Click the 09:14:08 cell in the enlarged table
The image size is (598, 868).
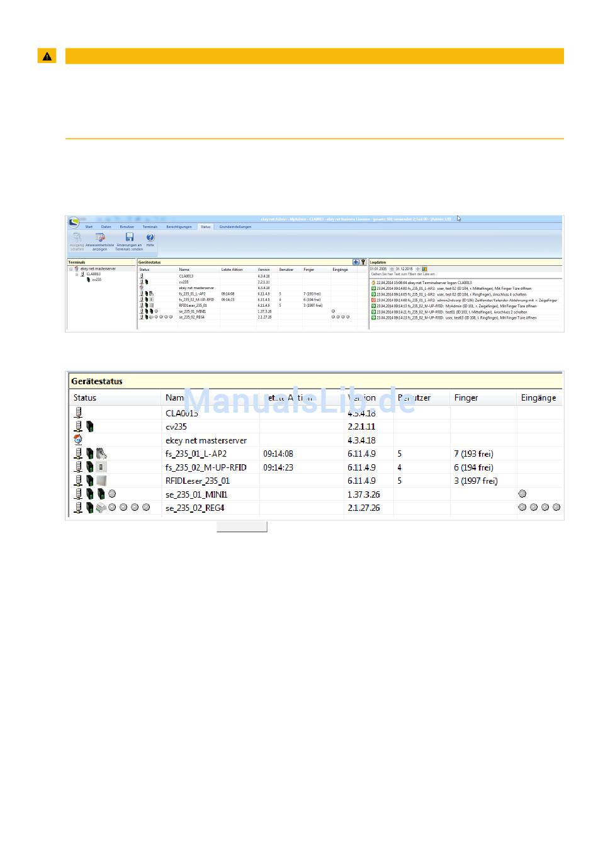tap(278, 454)
